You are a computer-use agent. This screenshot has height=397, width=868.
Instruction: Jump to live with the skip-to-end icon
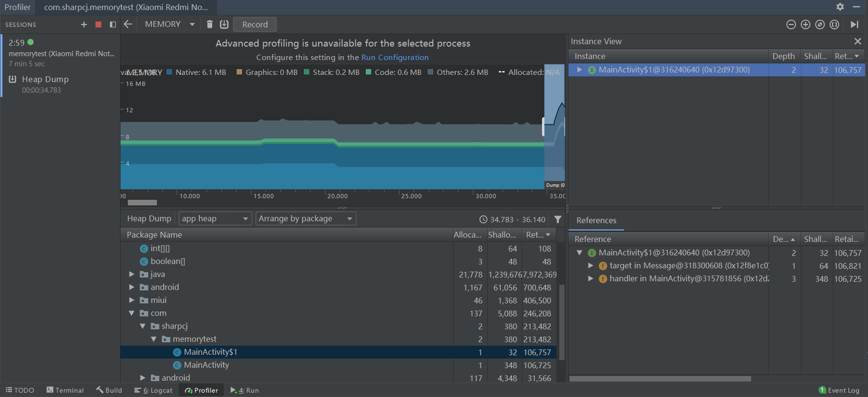click(854, 24)
